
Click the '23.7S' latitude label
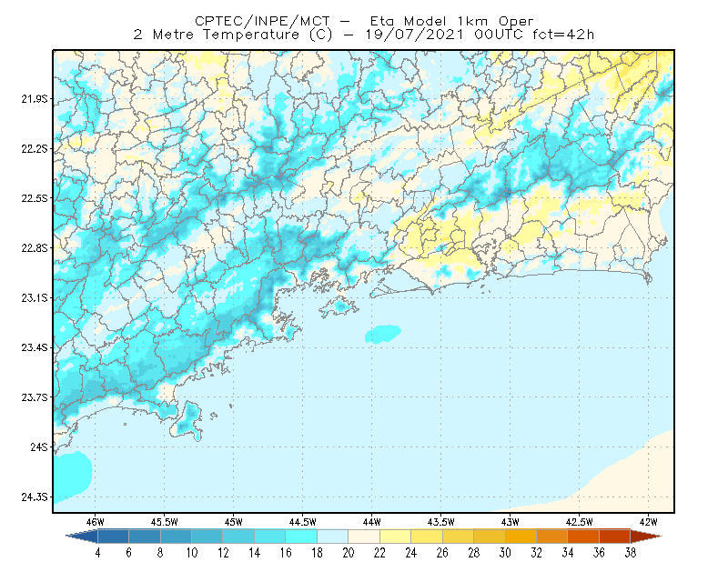pos(35,397)
